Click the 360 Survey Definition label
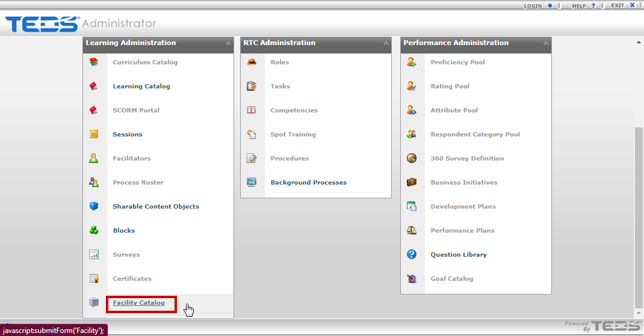 467,158
